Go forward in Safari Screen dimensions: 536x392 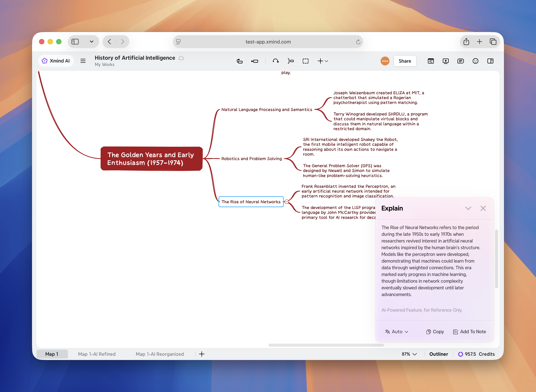pyautogui.click(x=122, y=42)
